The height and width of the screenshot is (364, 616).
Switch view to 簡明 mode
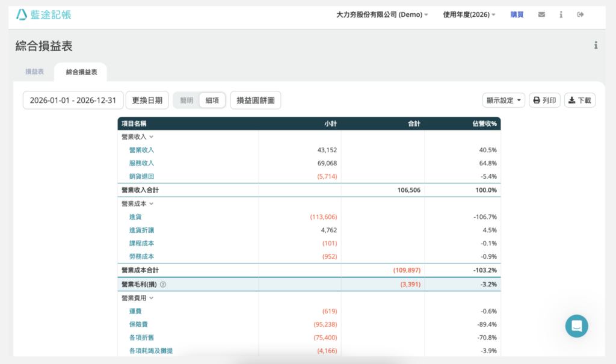pyautogui.click(x=186, y=100)
